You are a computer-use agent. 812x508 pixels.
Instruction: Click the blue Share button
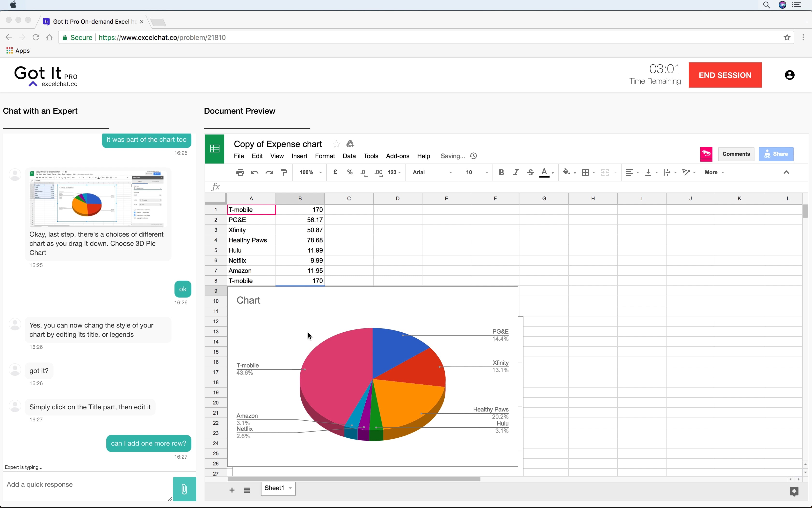pyautogui.click(x=776, y=154)
